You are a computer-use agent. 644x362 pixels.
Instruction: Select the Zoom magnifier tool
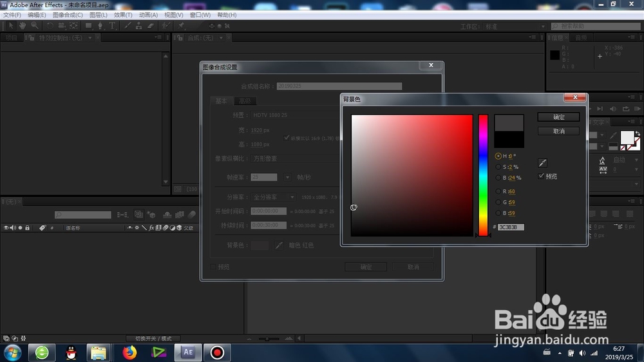coord(35,26)
